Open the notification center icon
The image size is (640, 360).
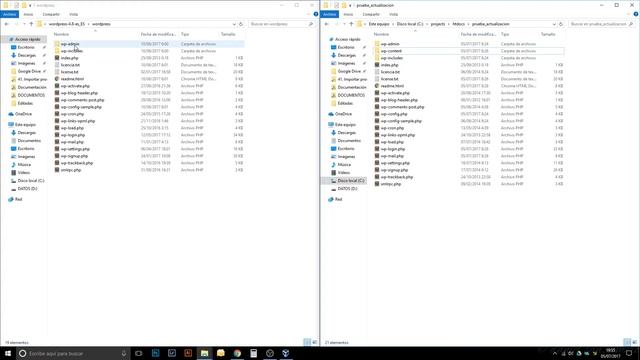point(629,353)
